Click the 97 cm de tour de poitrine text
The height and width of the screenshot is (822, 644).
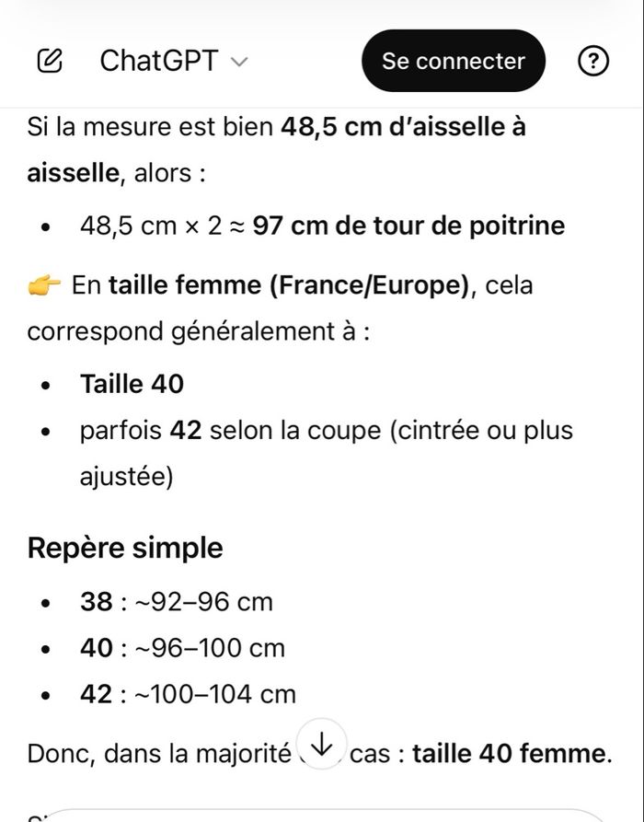click(x=408, y=226)
